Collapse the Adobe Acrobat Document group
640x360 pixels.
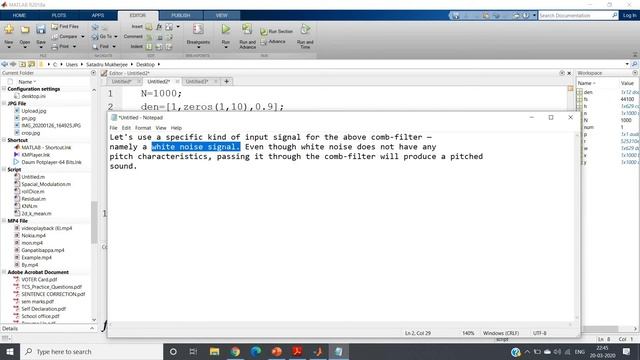coord(4,272)
